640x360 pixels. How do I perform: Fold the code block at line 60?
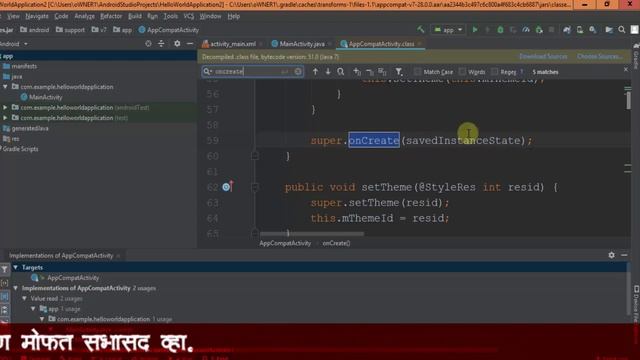[255, 156]
